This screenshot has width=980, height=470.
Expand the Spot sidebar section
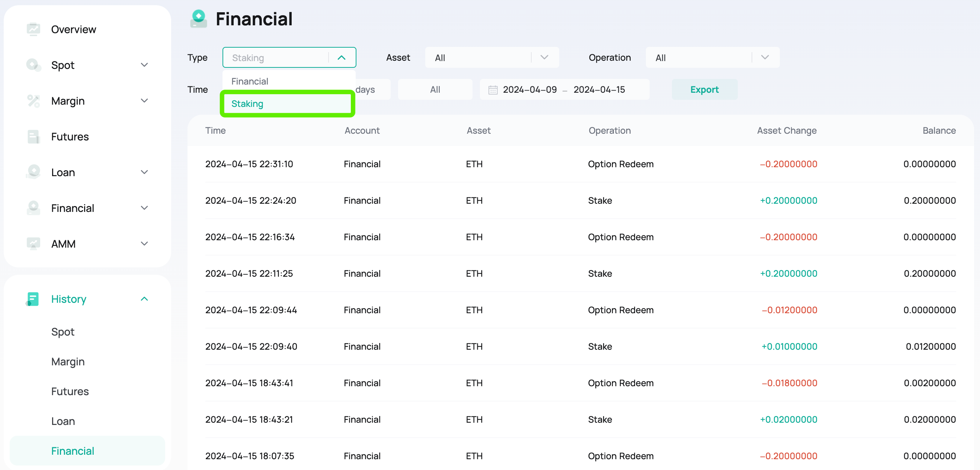coord(144,65)
